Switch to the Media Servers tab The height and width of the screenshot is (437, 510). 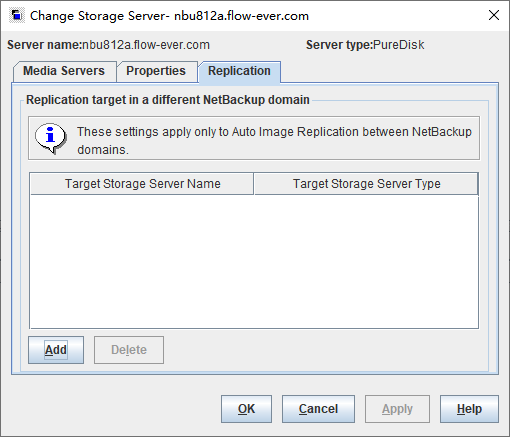click(x=64, y=71)
